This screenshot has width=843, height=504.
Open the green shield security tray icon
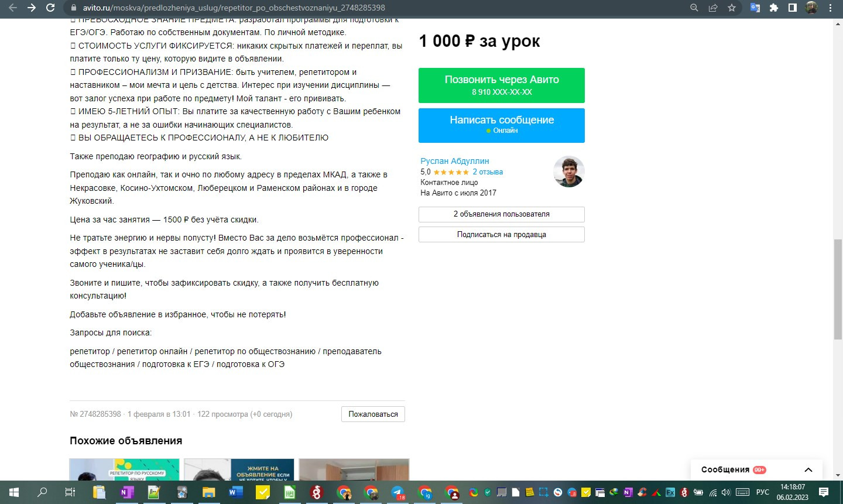coord(488,492)
